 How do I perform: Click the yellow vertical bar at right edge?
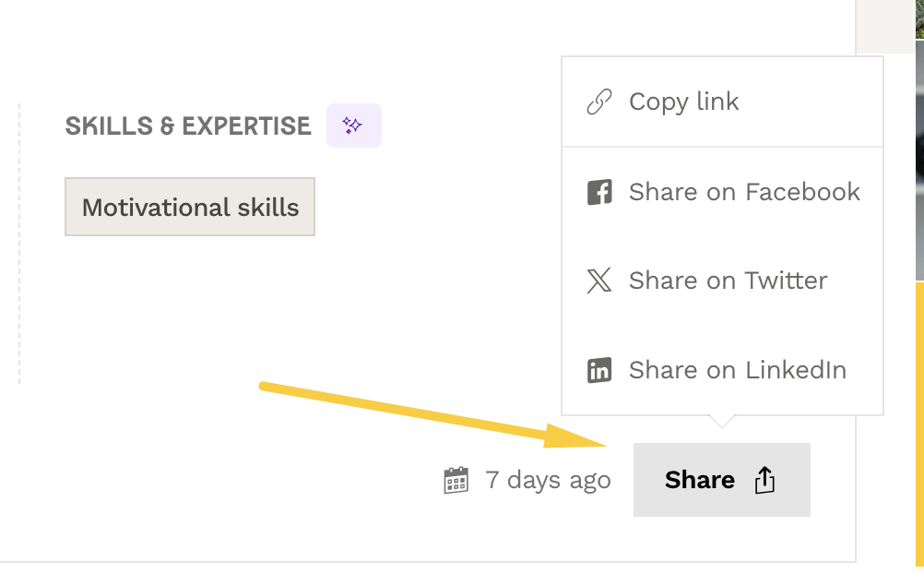[919, 425]
